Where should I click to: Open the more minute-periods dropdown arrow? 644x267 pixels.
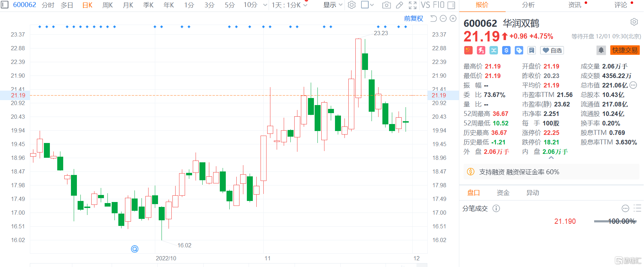click(x=265, y=5)
